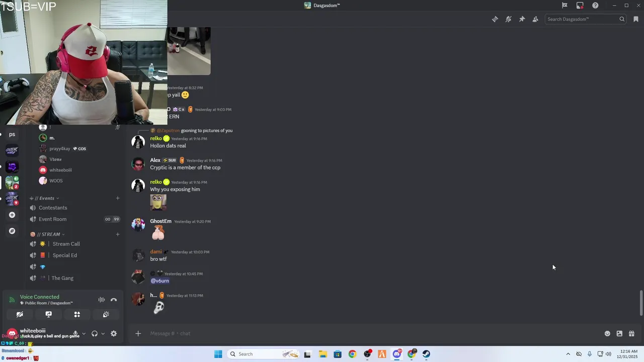Viewport: 644px width, 362px height.
Task: Open the emoji picker
Action: pos(607,333)
